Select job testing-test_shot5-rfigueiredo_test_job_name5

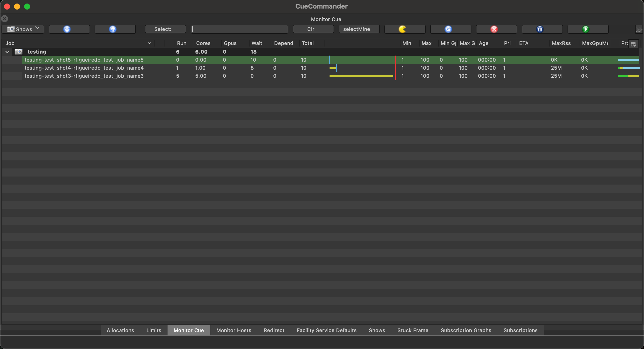click(x=84, y=60)
